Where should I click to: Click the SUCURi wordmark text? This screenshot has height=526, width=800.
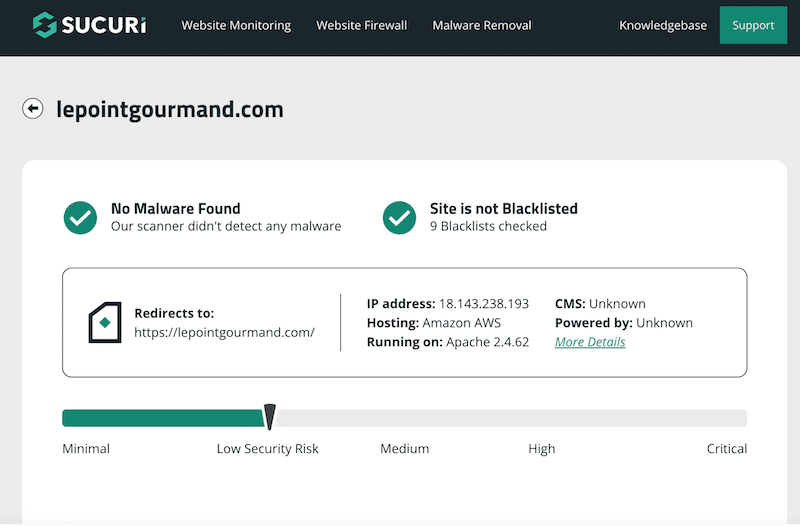[x=104, y=25]
